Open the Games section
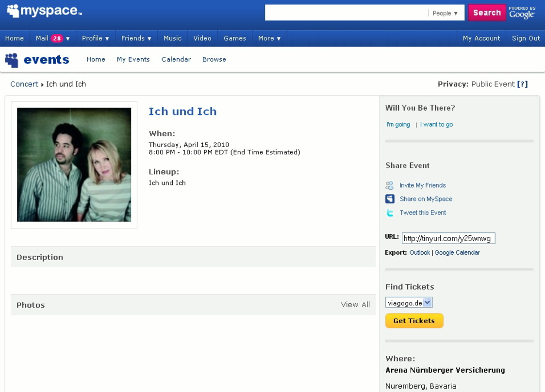This screenshot has height=392, width=545. coord(234,38)
